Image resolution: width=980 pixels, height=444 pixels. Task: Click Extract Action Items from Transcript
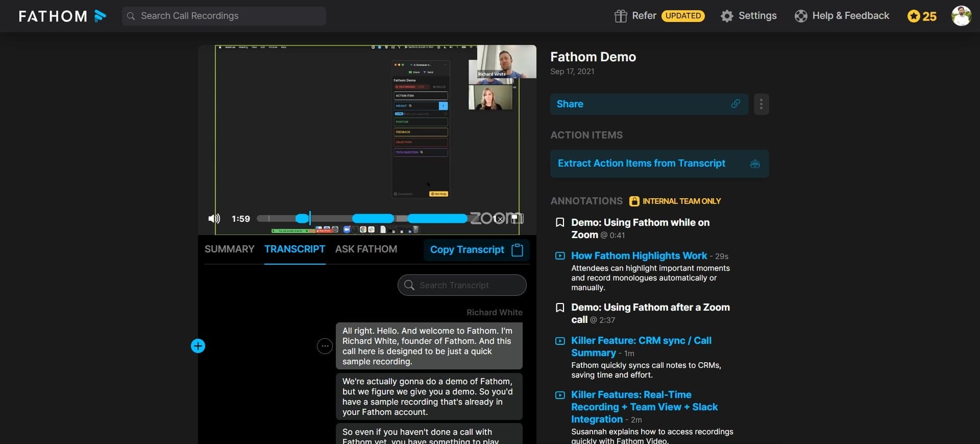click(x=659, y=163)
